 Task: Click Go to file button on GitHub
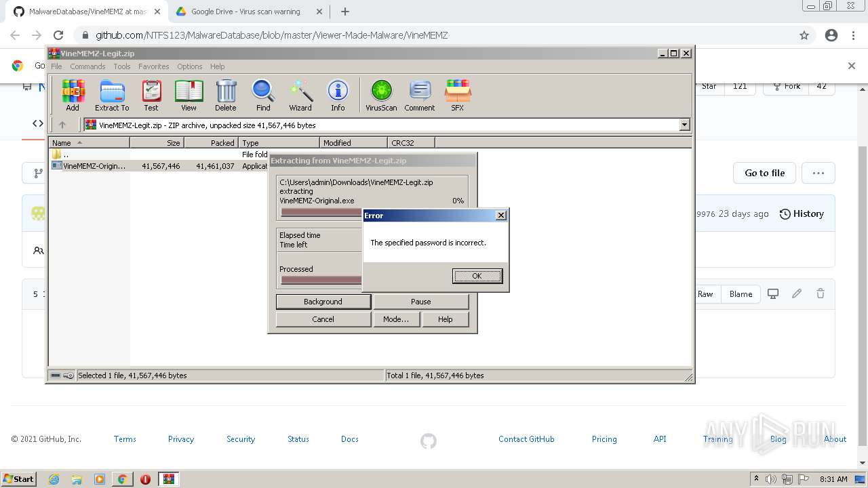[x=764, y=173]
